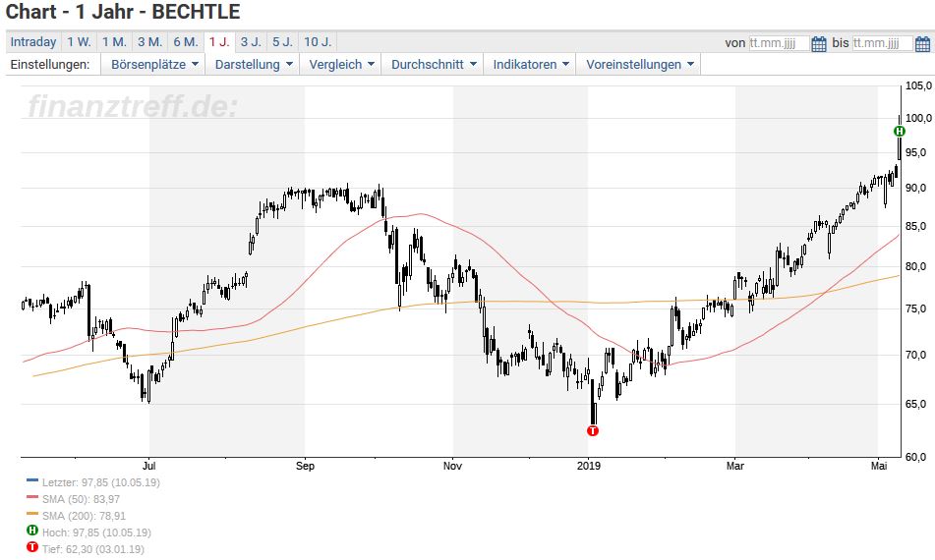Select the Intraday time range tab
Screen dimensions: 935x560
(33, 42)
